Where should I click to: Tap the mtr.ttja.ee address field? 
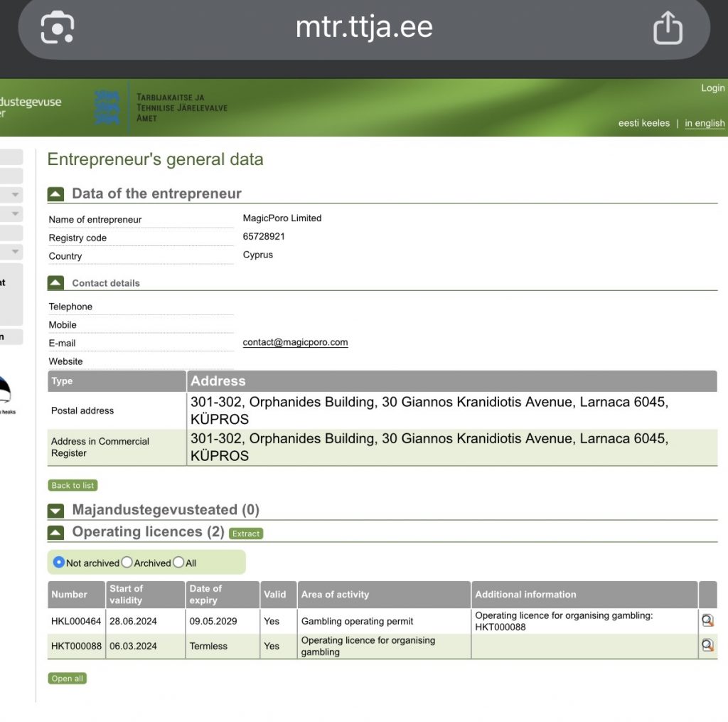pyautogui.click(x=364, y=27)
